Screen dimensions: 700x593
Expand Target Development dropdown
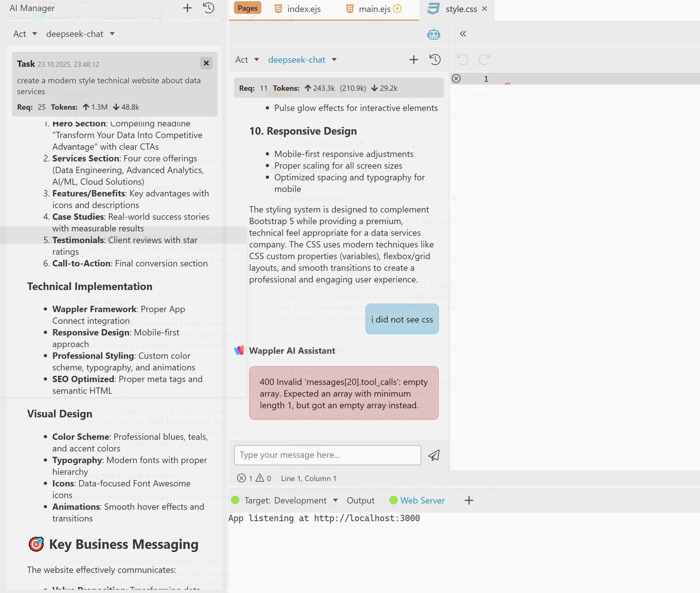[x=335, y=501]
